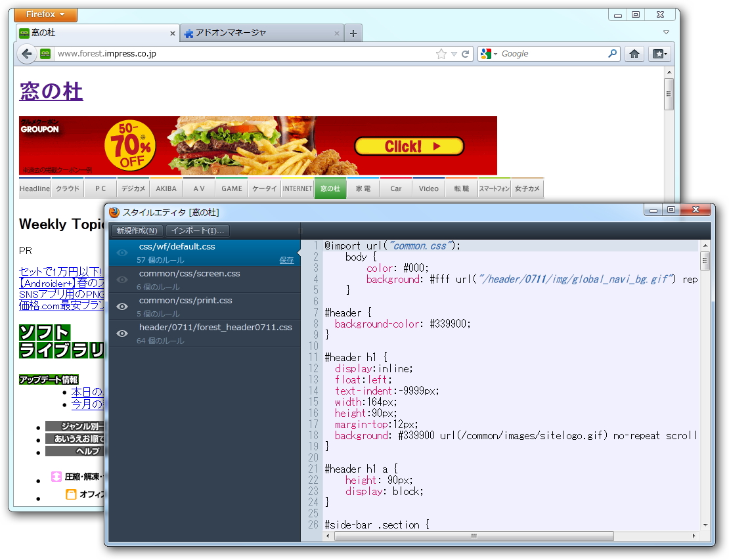
Task: Show the common/css/screen.css stylesheet
Action: (122, 279)
